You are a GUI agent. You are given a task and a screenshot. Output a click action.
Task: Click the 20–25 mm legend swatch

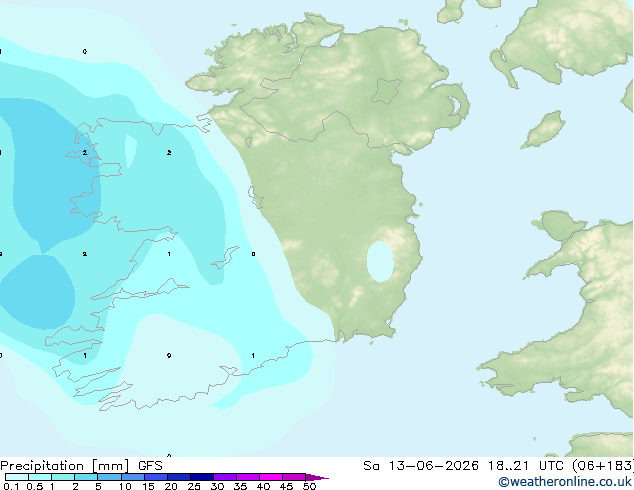point(179,477)
